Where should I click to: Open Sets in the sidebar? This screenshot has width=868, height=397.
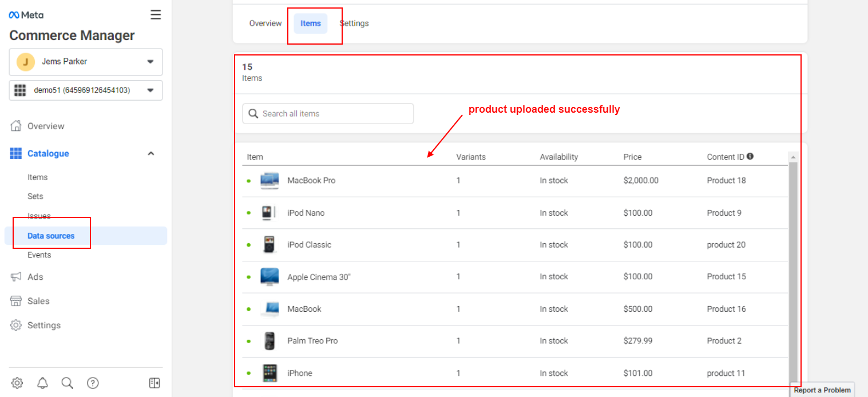tap(35, 196)
